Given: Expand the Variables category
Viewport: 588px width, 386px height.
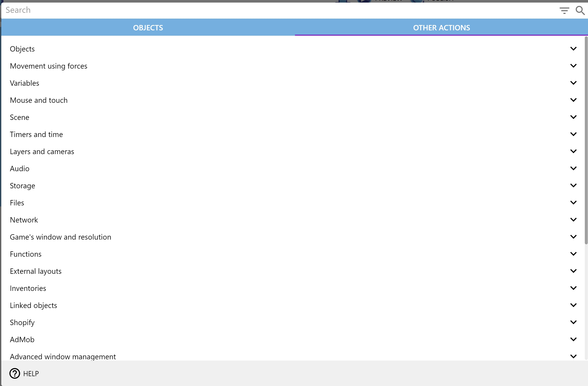Looking at the screenshot, I should pyautogui.click(x=574, y=83).
